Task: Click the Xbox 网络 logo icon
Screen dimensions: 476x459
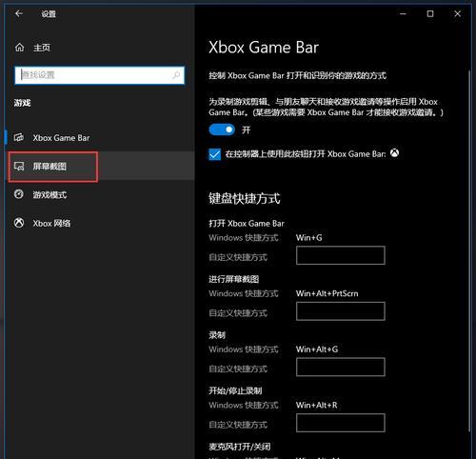Action: pos(19,223)
